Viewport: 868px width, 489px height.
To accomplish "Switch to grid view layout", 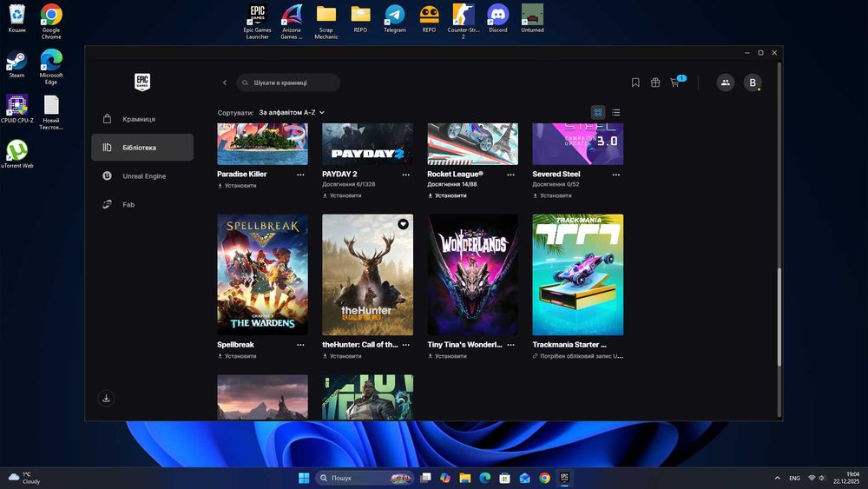I will (598, 112).
